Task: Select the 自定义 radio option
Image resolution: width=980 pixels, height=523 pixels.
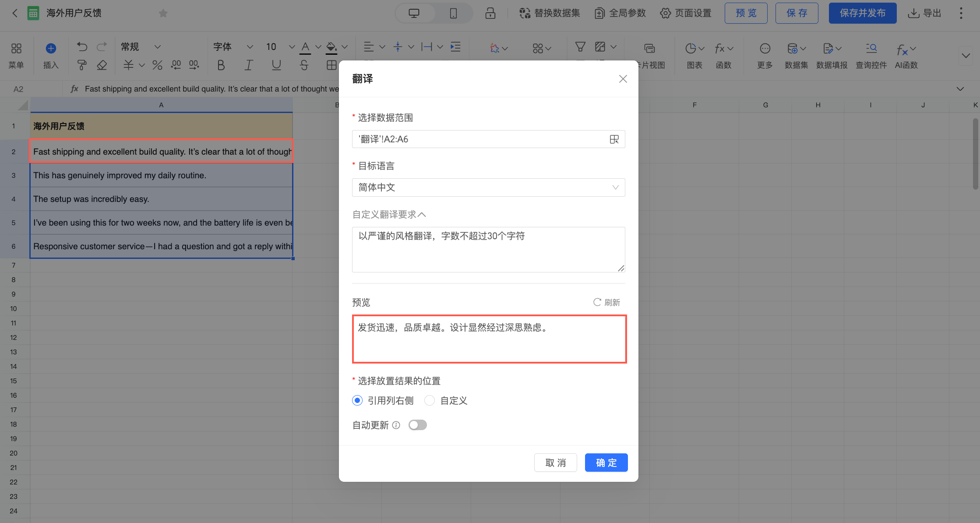Action: click(430, 400)
